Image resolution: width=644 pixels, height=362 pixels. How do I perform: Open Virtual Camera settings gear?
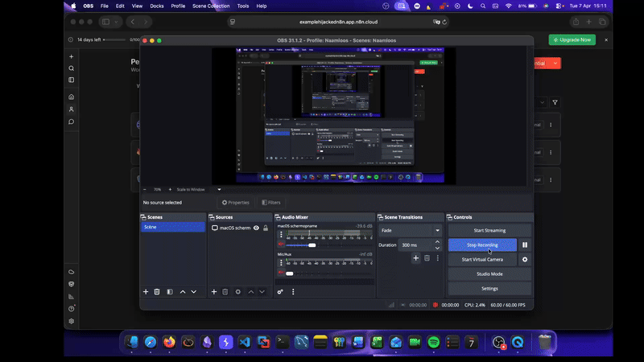(x=525, y=260)
